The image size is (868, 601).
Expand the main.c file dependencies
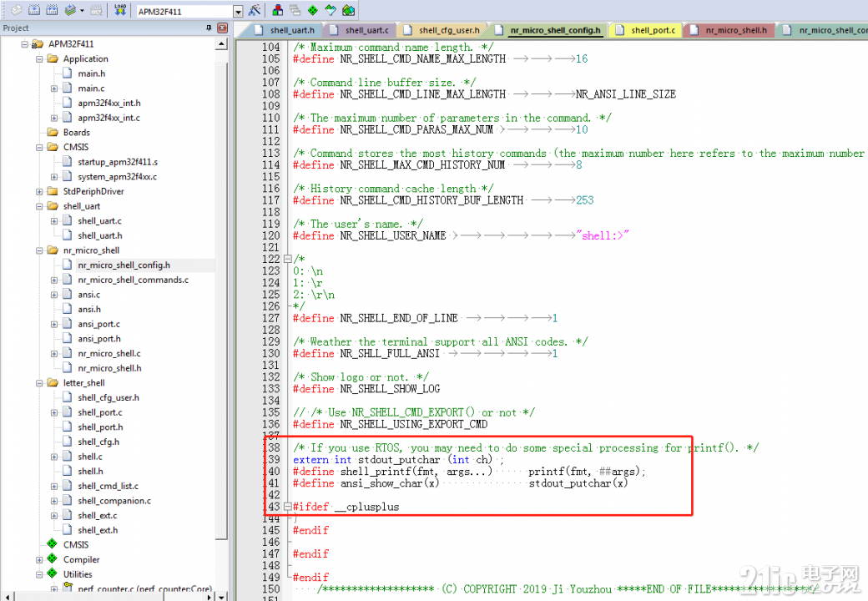click(53, 88)
